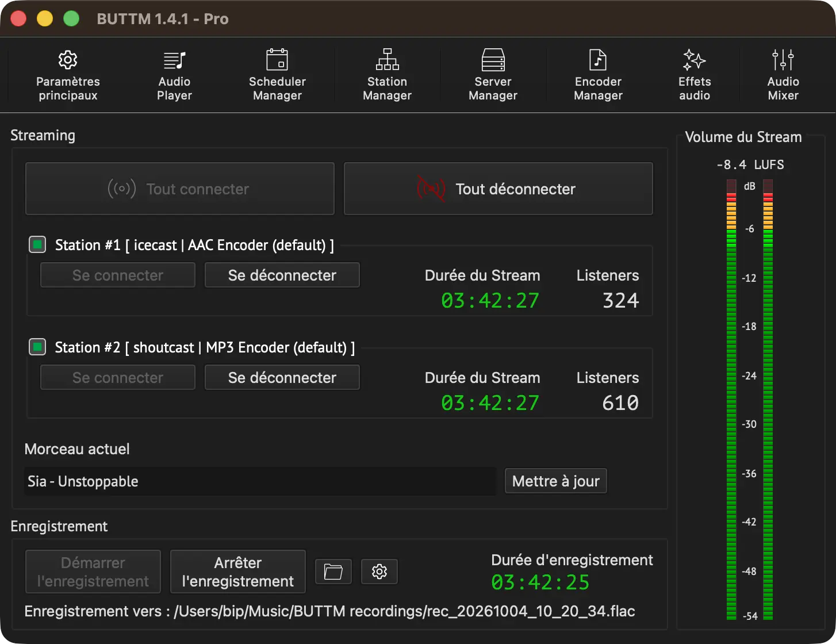Open Server Manager icon
Viewport: 836px width, 644px height.
(493, 60)
